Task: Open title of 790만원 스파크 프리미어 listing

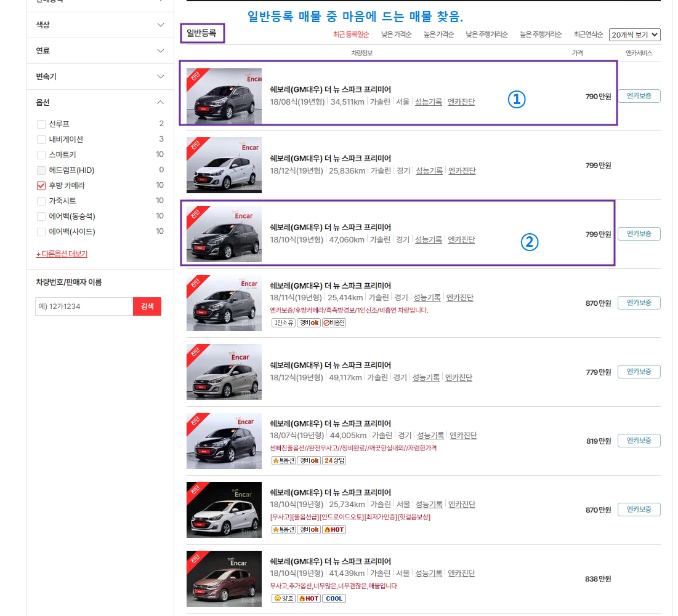Action: point(330,89)
